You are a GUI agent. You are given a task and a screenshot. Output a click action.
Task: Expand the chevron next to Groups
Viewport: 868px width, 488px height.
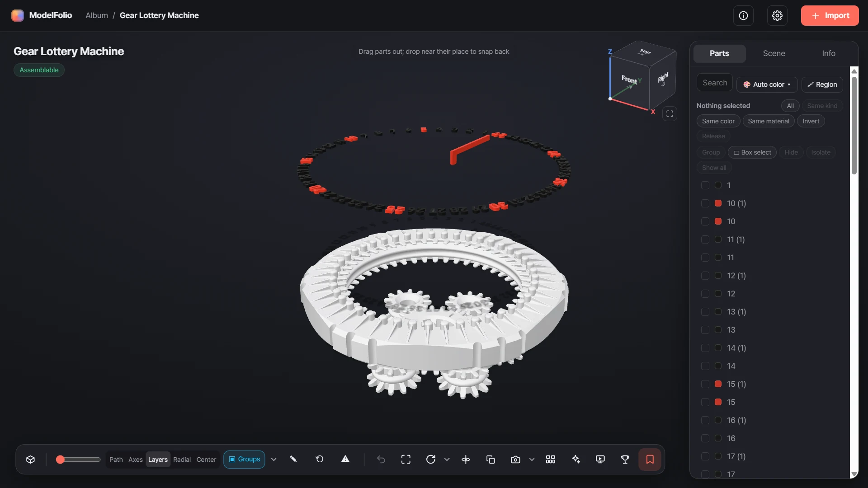pyautogui.click(x=274, y=460)
